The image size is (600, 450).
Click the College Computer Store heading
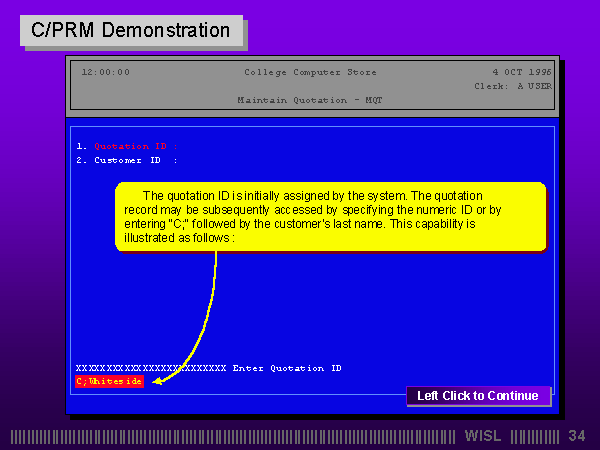298,72
